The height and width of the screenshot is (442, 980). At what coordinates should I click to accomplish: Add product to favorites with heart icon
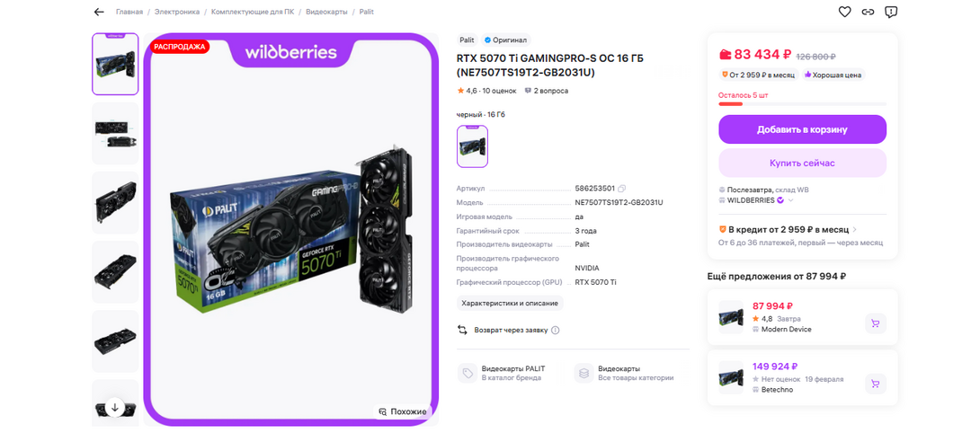pos(844,12)
